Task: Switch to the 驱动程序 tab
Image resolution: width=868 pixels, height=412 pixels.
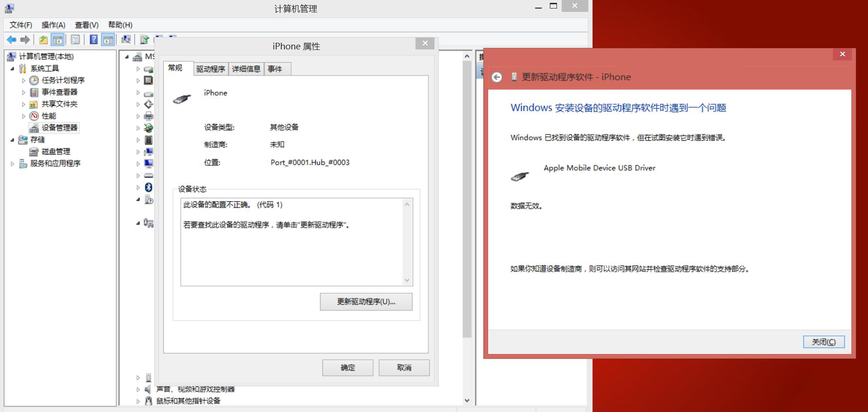Action: tap(211, 69)
